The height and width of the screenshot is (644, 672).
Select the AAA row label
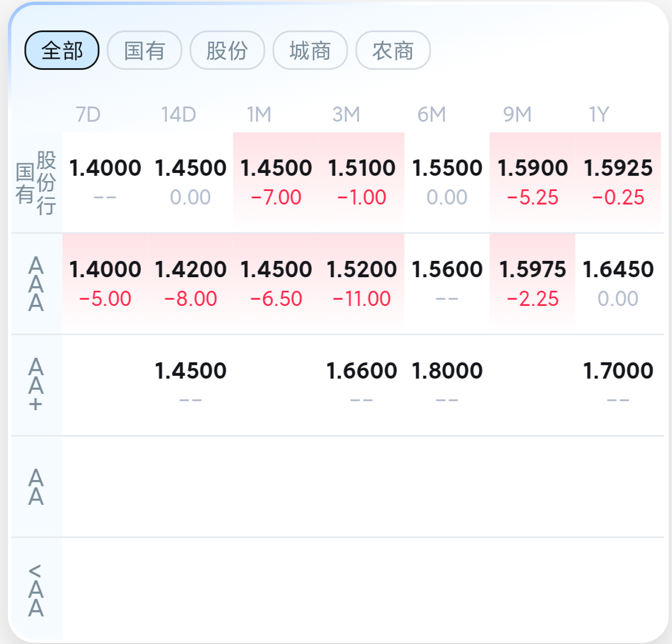click(x=36, y=285)
